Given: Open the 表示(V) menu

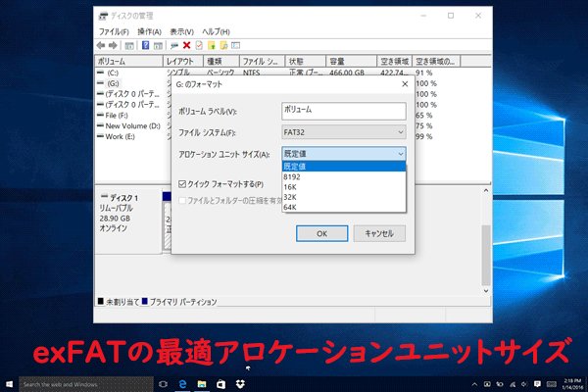Looking at the screenshot, I should (x=182, y=31).
